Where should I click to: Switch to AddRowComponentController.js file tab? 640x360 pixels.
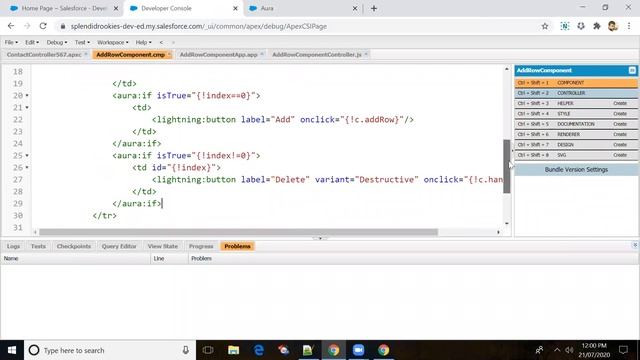[317, 55]
